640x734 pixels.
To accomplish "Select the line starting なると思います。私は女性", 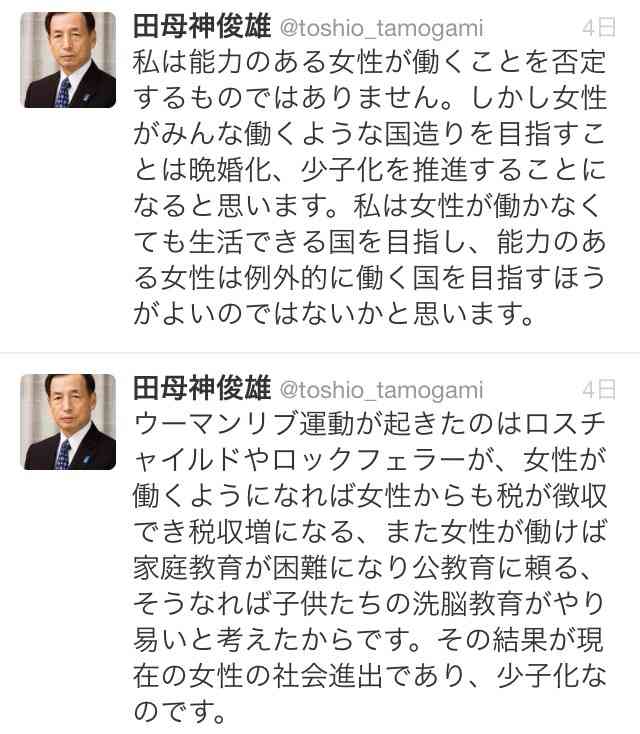I will click(x=367, y=206).
